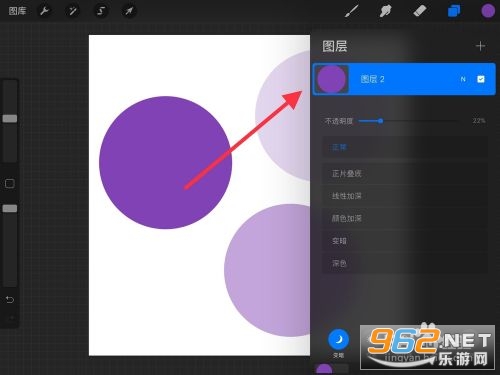Screen dimensions: 500x375
Task: Select the Transform arrow tool
Action: click(129, 11)
